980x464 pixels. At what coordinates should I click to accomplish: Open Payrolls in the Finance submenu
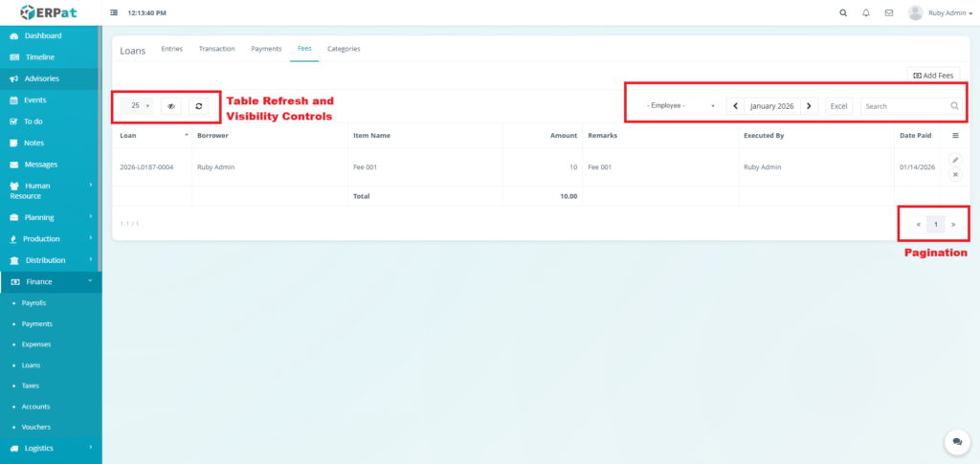point(34,302)
